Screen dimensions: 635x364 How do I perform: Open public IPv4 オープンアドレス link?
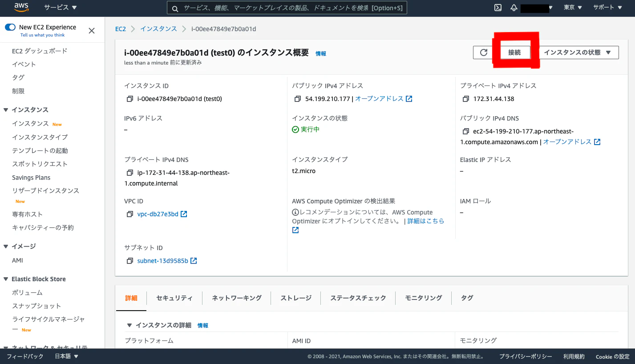379,99
